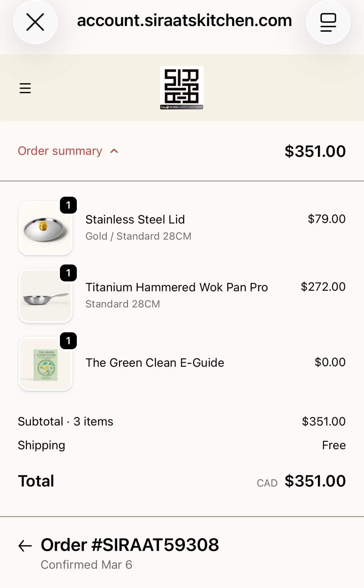Viewport: 364px width, 588px height.
Task: Select The Green Clean E-Guide title
Action: coord(155,363)
